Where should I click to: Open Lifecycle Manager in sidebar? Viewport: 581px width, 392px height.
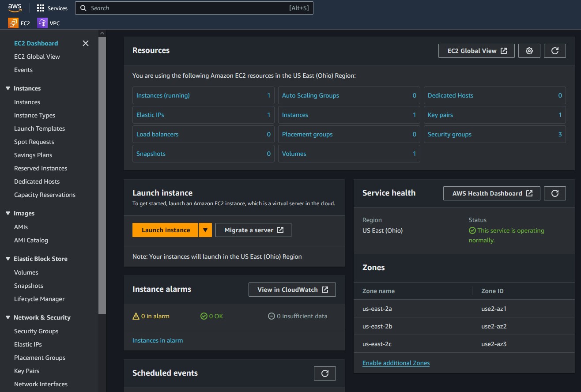click(39, 299)
